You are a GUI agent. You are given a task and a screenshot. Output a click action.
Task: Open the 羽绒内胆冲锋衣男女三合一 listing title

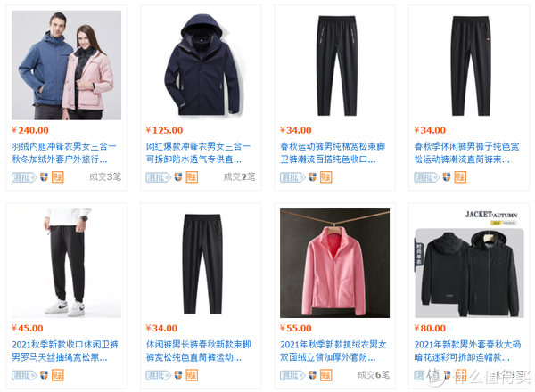(x=64, y=152)
